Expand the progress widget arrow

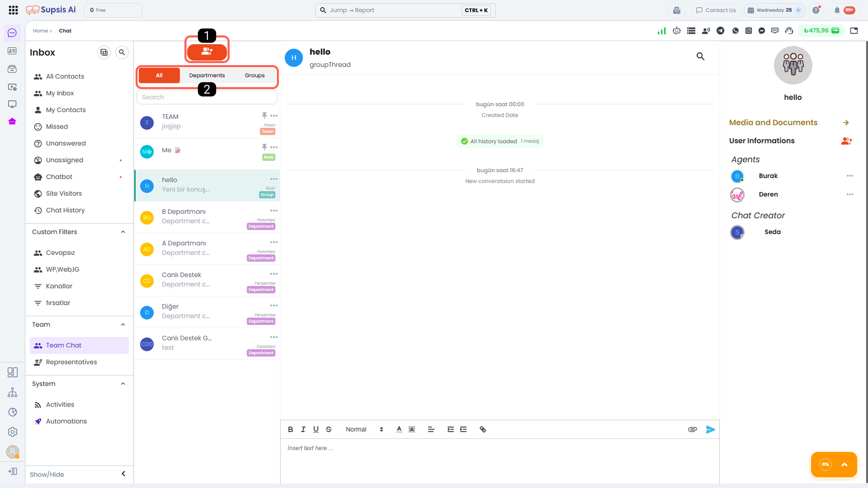click(x=844, y=464)
